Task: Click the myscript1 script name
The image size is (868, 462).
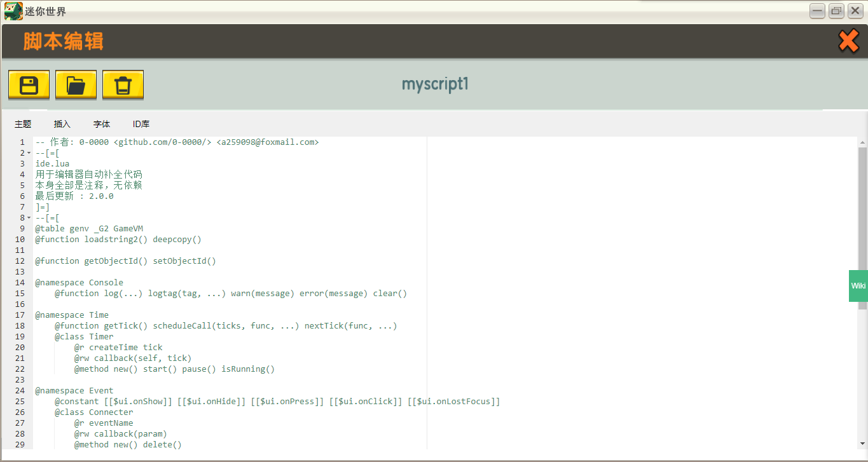Action: [435, 85]
